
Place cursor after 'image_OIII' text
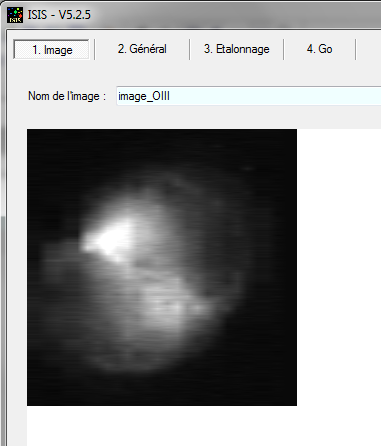(x=170, y=96)
